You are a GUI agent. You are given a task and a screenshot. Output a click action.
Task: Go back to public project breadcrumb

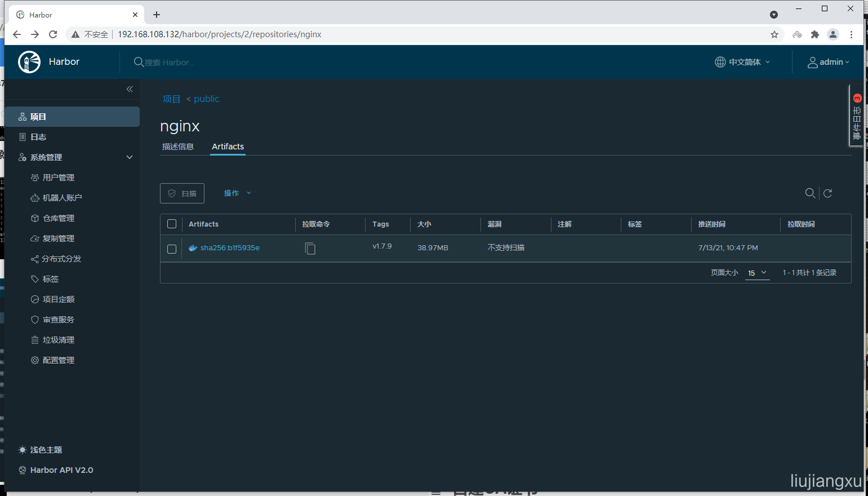(x=207, y=99)
